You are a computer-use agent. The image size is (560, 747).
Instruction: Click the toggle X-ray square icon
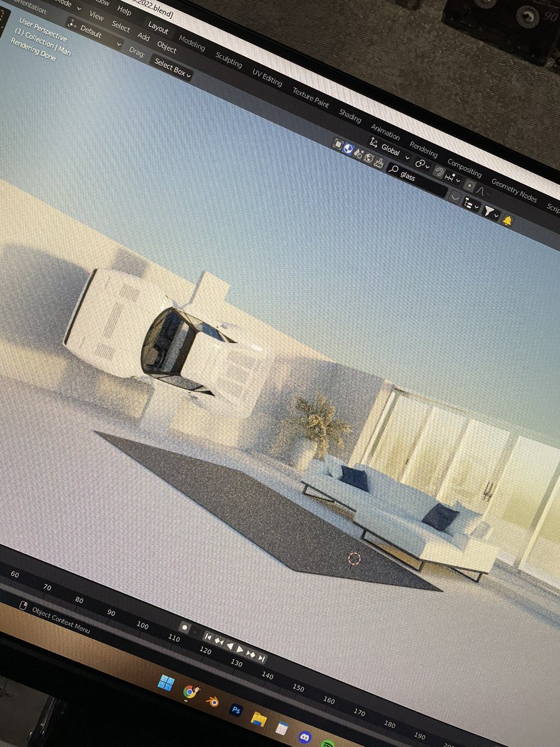tap(338, 144)
